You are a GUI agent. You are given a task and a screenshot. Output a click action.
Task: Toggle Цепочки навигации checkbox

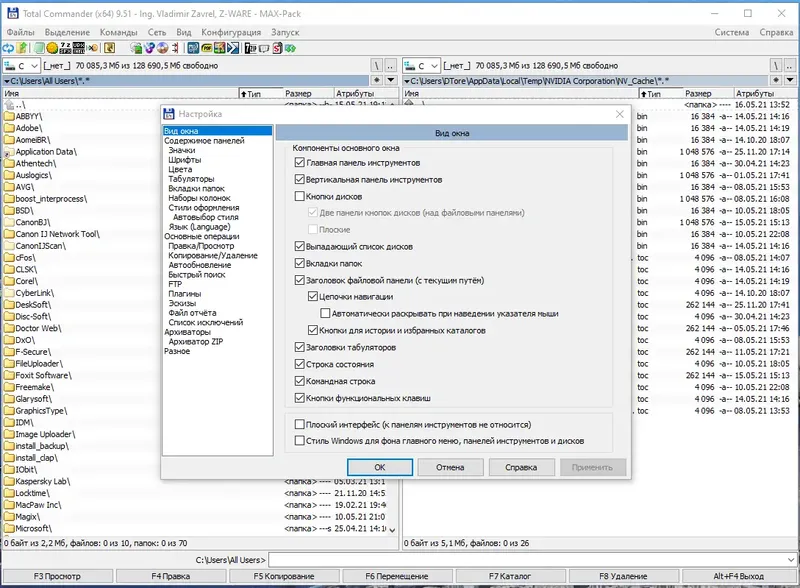click(313, 297)
